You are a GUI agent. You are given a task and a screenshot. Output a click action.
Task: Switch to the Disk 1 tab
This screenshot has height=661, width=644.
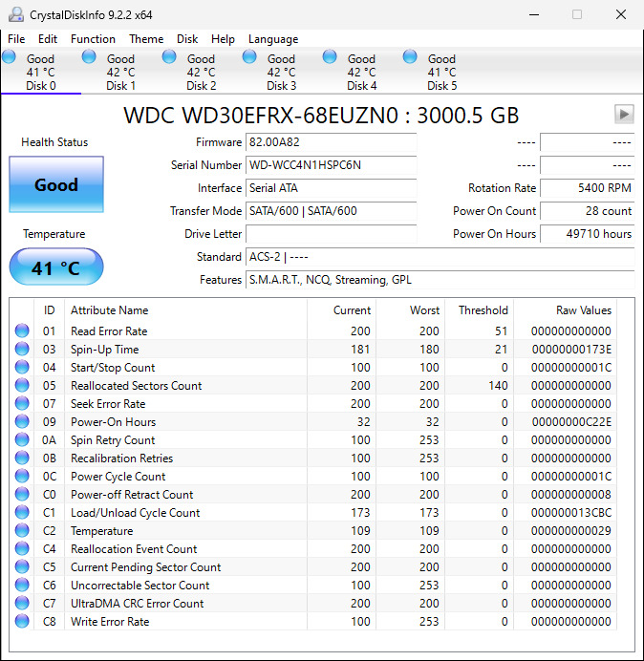click(x=121, y=72)
